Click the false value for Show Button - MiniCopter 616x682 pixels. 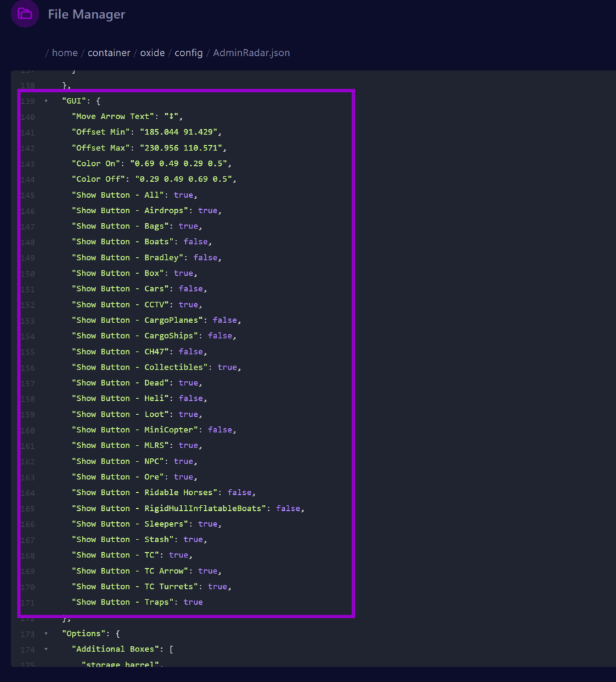tap(220, 430)
